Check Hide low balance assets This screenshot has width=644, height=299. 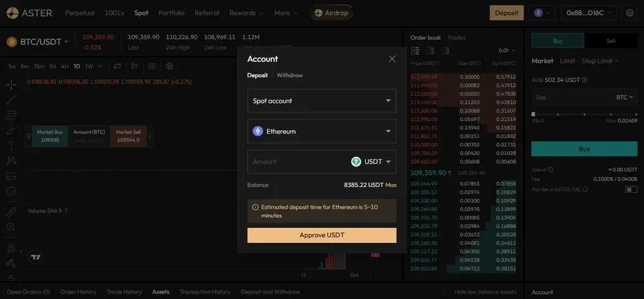[448, 292]
